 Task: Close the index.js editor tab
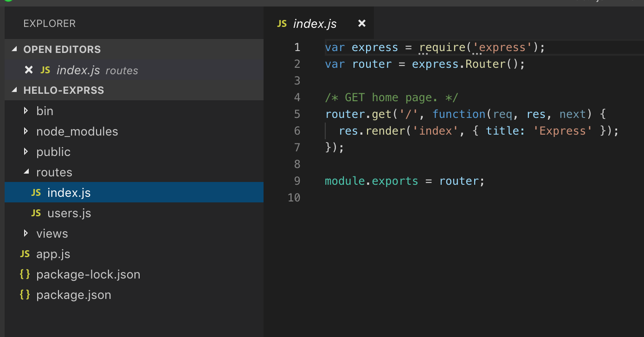362,23
